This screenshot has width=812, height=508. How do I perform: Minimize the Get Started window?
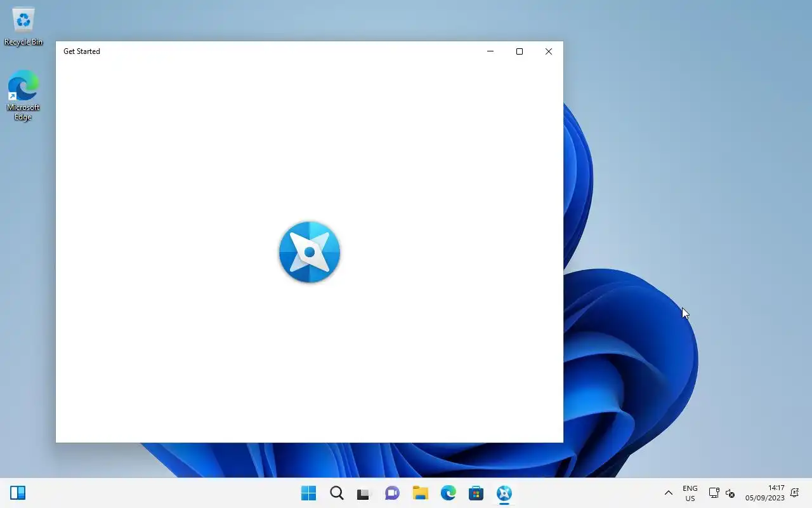coord(490,51)
